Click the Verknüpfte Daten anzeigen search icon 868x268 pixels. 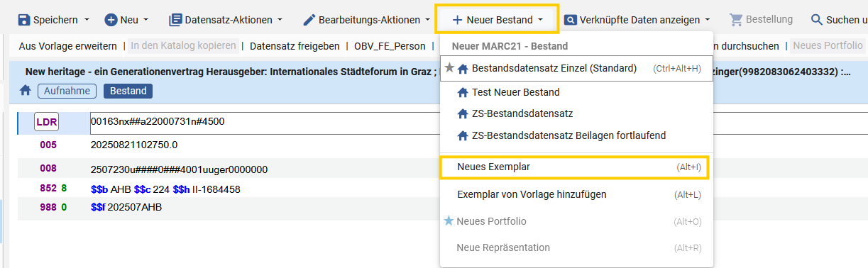[570, 20]
